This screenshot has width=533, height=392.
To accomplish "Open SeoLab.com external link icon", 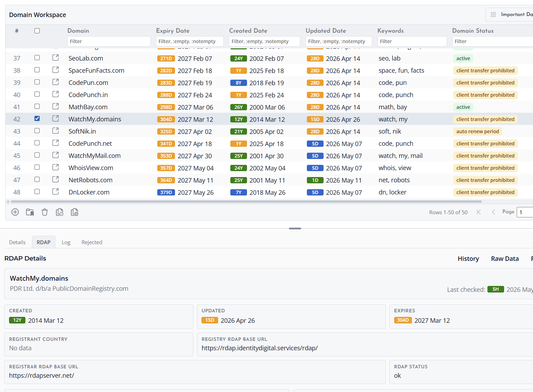I will [x=55, y=58].
